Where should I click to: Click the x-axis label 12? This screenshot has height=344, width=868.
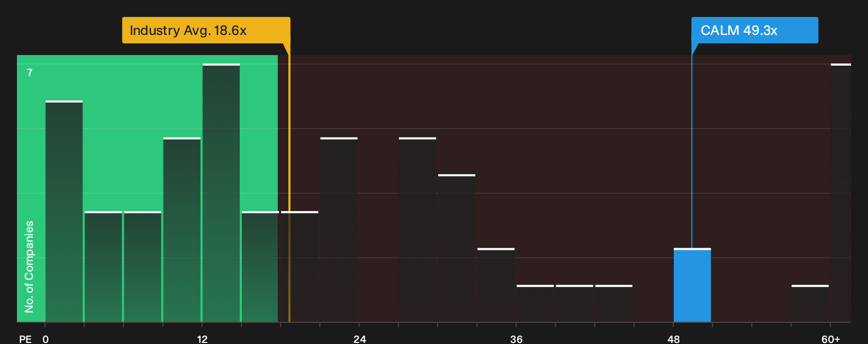tap(202, 339)
